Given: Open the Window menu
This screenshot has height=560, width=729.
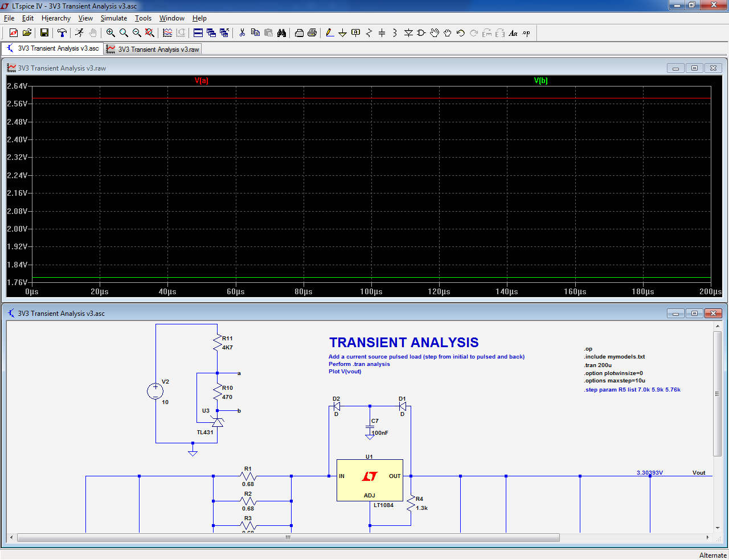Looking at the screenshot, I should coord(172,18).
